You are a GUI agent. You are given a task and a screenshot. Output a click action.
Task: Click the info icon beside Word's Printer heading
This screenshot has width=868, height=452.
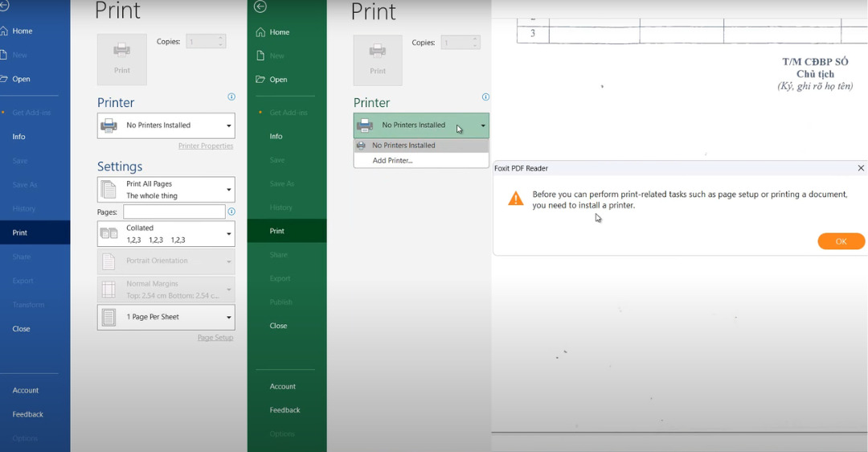pyautogui.click(x=231, y=97)
